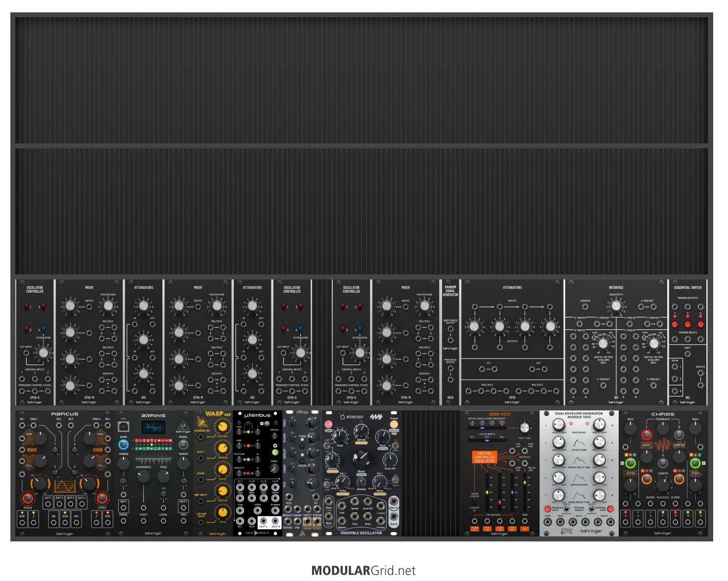Click the AUDIO IN jack on WASP VCF
Image resolution: width=728 pixels, height=581 pixels.
point(201,437)
